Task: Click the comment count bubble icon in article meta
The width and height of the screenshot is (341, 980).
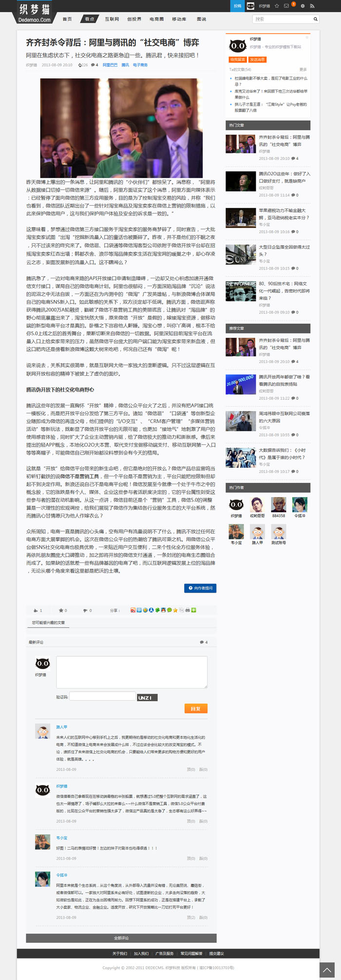Action: 93,65
